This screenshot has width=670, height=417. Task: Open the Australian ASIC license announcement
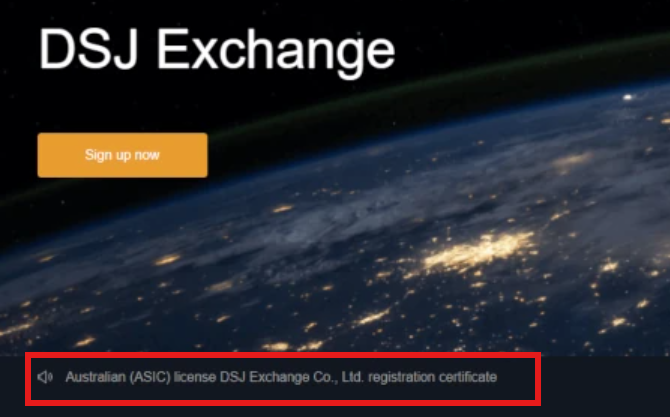281,377
